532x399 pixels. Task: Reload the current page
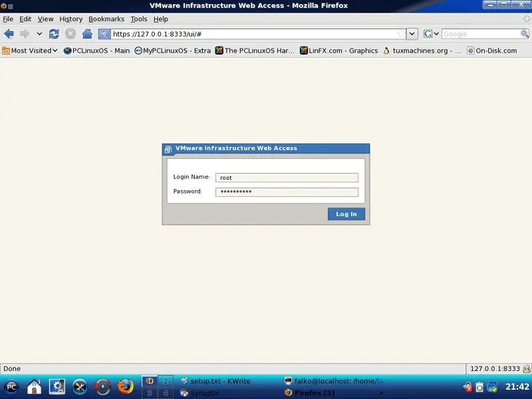tap(54, 34)
